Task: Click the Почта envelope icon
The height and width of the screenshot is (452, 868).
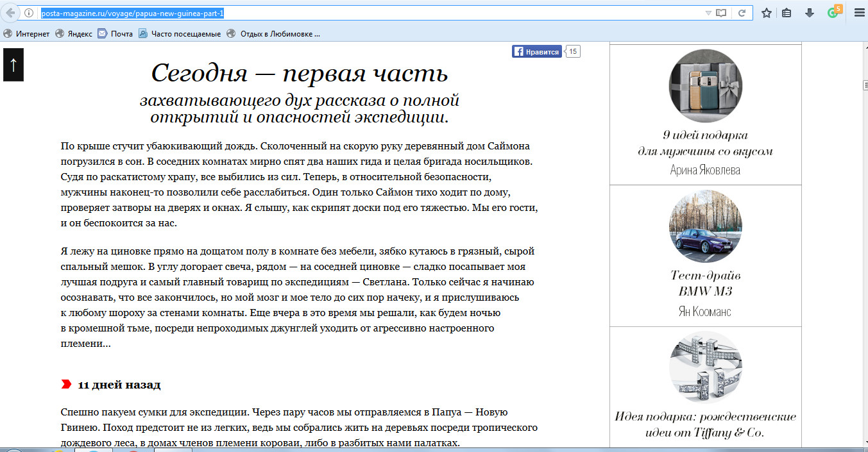Action: pyautogui.click(x=103, y=34)
